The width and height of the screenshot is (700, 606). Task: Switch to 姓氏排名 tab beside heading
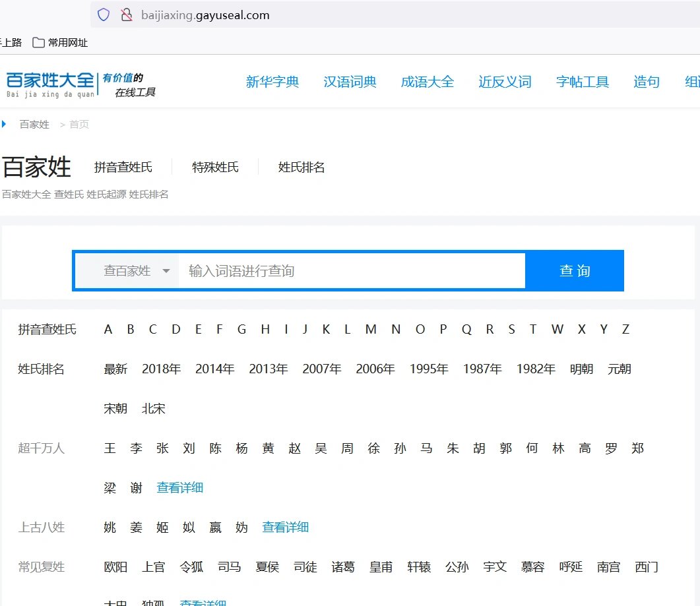click(302, 167)
